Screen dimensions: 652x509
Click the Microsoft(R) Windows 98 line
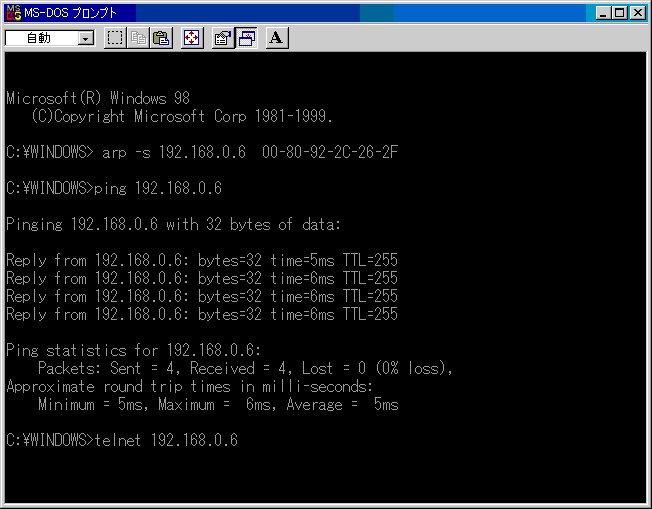(98, 99)
